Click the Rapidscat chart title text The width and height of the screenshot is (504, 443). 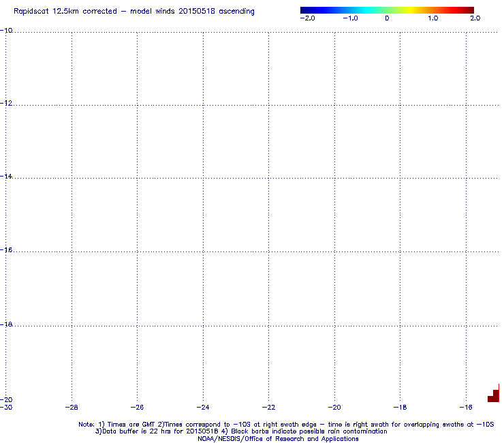pos(134,12)
